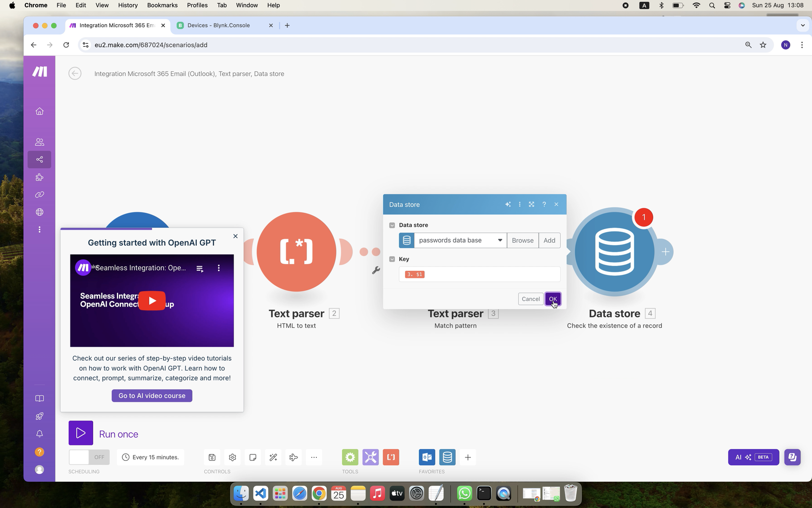Open the Notifications bell in sidebar
This screenshot has width=812, height=508.
[x=40, y=434]
